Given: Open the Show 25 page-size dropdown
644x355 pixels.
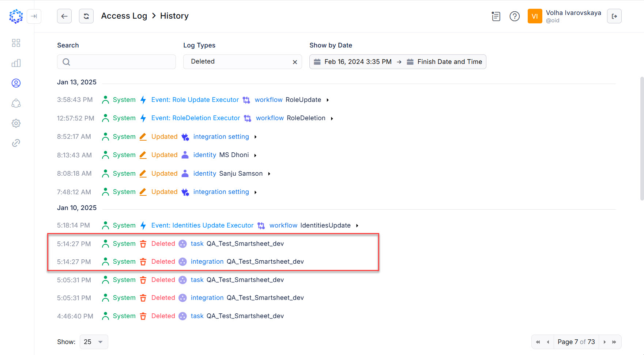Looking at the screenshot, I should (94, 341).
